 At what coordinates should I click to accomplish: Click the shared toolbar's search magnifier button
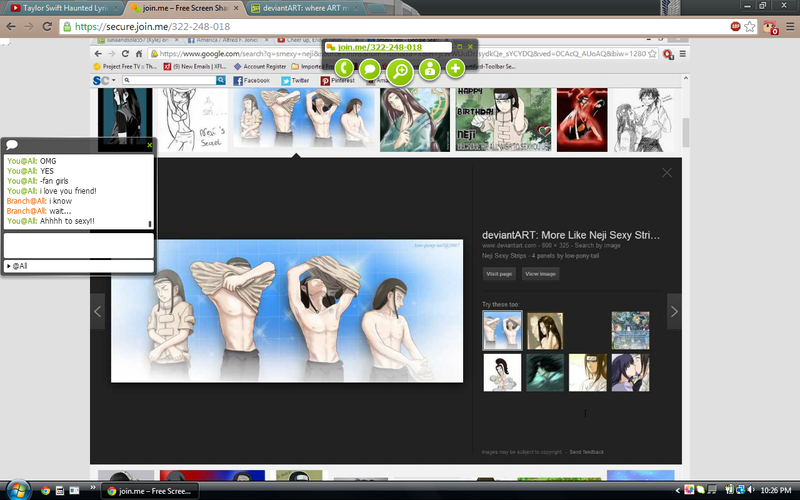click(x=220, y=80)
